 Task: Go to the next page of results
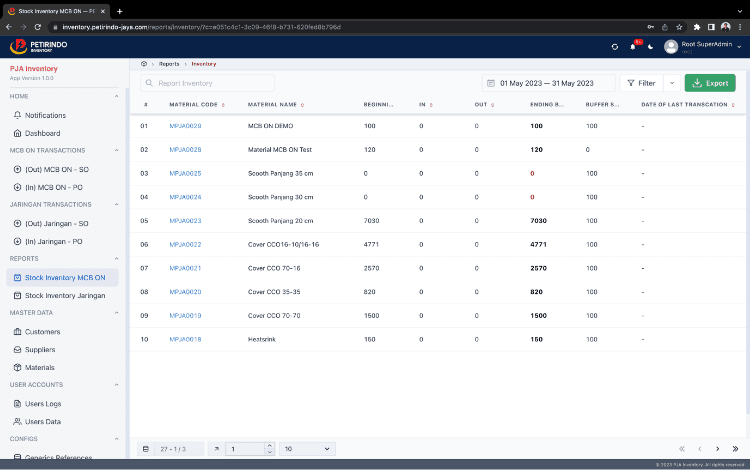(718, 449)
